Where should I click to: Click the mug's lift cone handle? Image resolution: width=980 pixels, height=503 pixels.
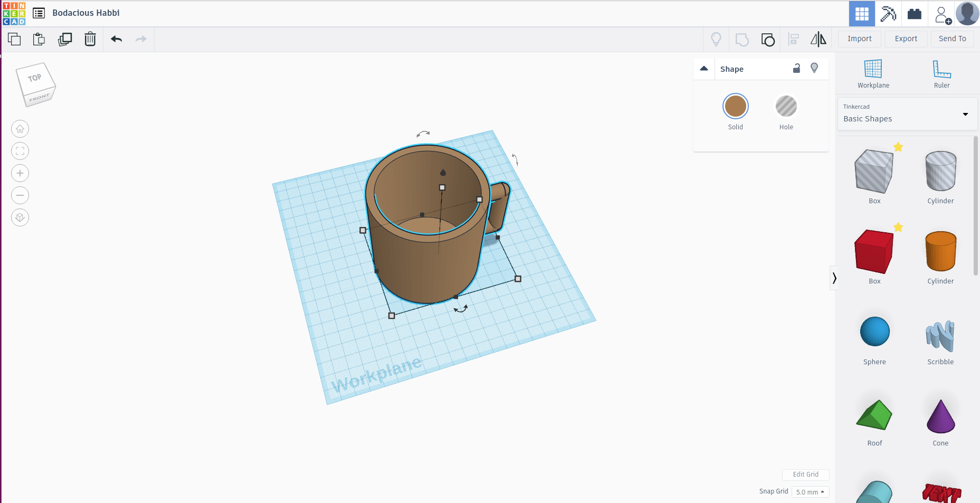pyautogui.click(x=443, y=172)
